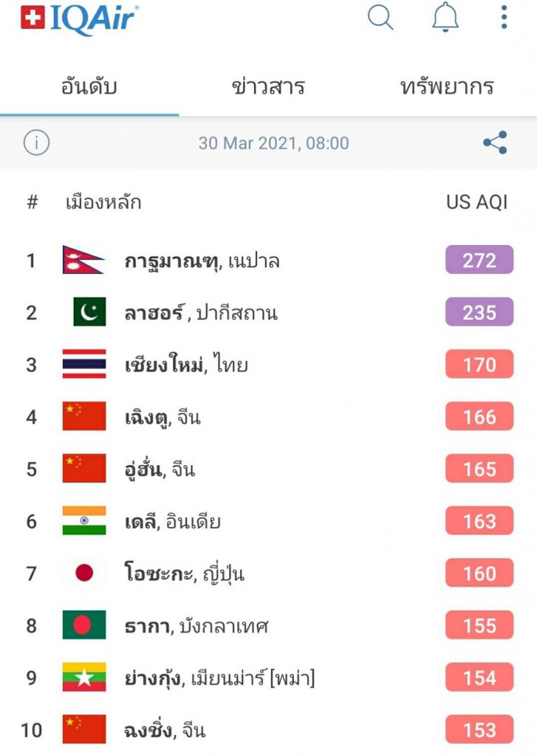This screenshot has height=756, width=537.
Task: Tap the Nepal flag icon
Action: click(83, 260)
